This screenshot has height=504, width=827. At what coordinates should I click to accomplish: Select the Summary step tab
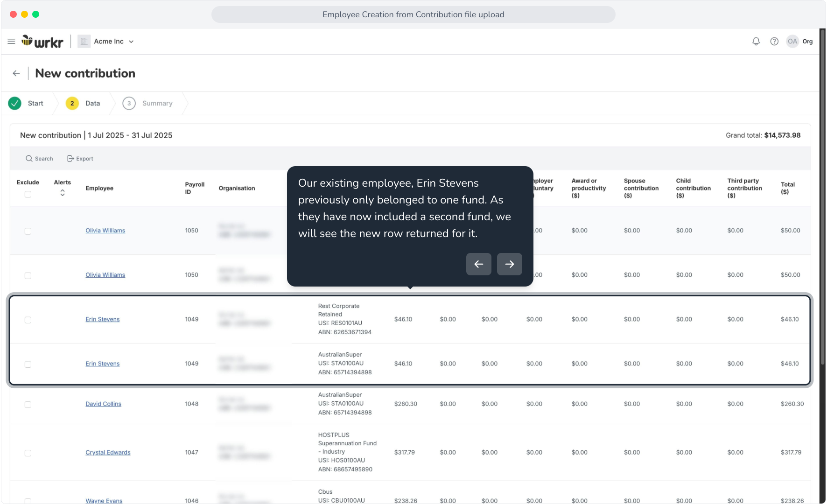[x=148, y=103]
